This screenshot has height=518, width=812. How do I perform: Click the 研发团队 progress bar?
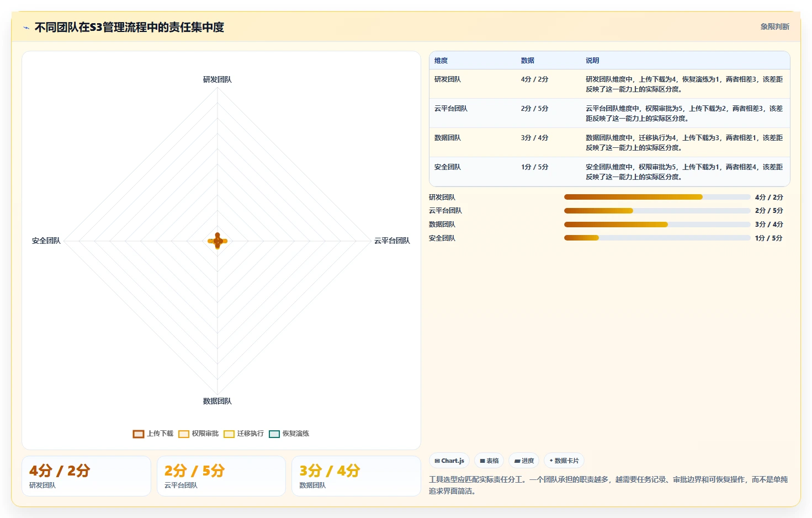point(657,197)
